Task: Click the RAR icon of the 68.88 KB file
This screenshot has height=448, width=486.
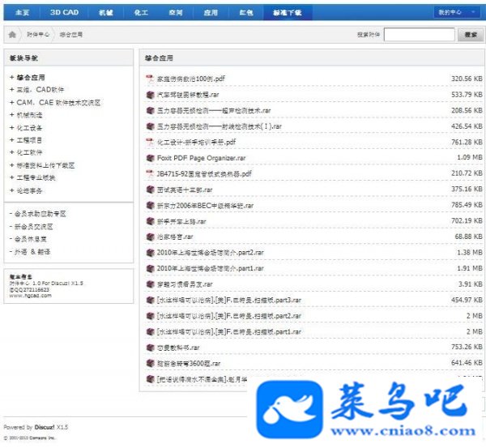Action: click(150, 237)
